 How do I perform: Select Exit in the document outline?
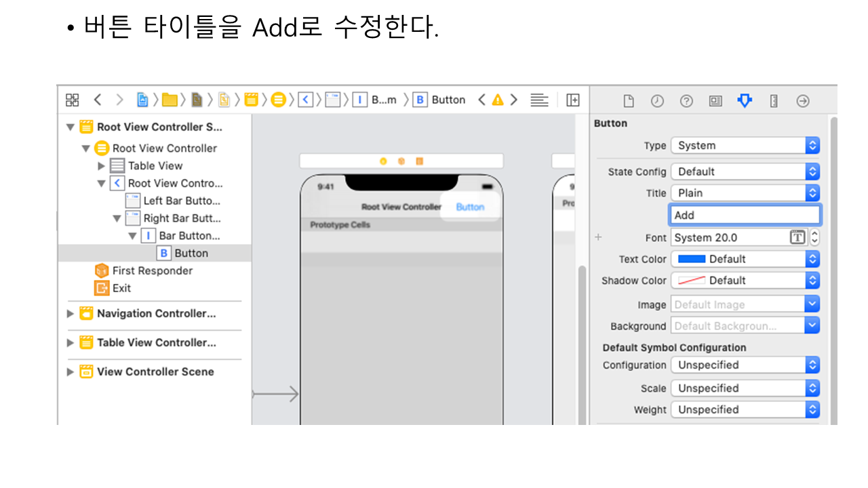(x=121, y=288)
